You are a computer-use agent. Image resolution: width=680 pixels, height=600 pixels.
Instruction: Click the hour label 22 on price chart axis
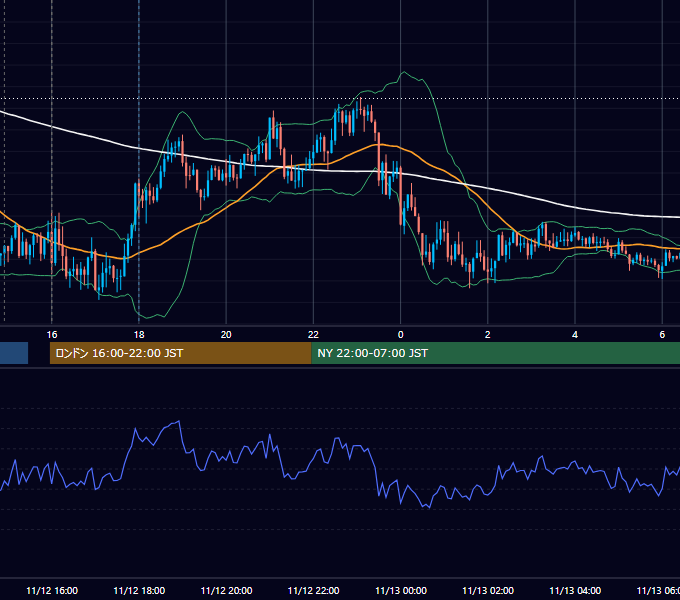[313, 335]
